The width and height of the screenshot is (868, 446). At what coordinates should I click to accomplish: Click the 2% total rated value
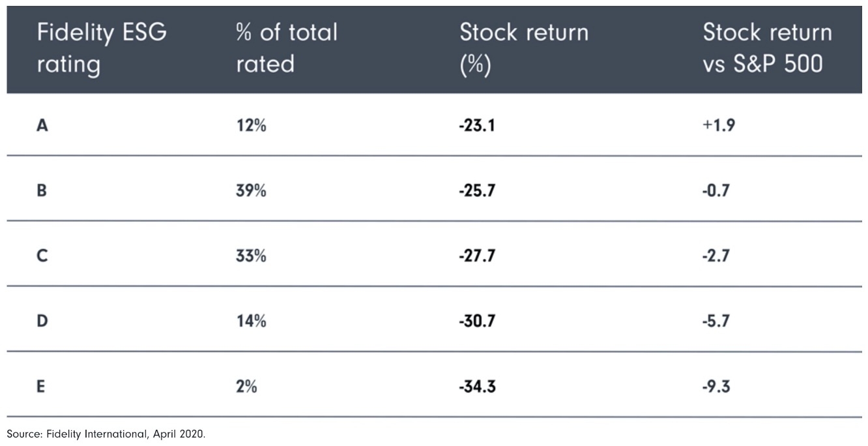247,387
